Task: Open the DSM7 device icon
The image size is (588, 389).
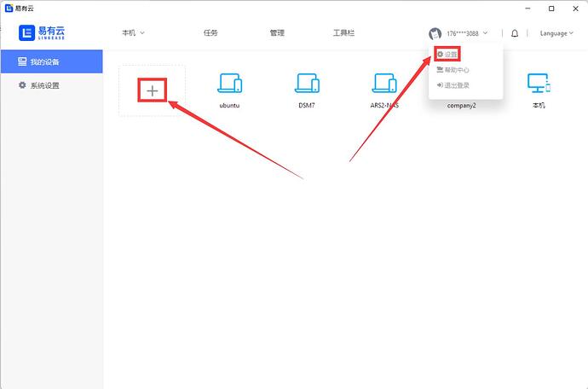Action: point(307,83)
